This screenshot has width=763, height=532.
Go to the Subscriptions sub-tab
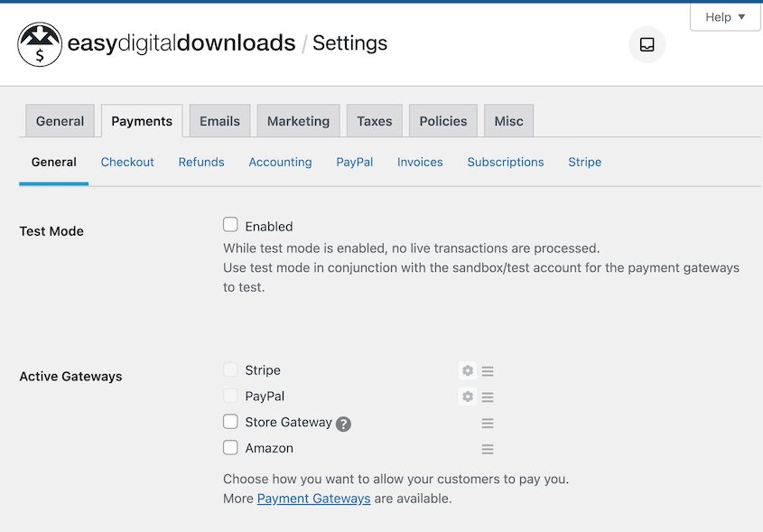506,162
